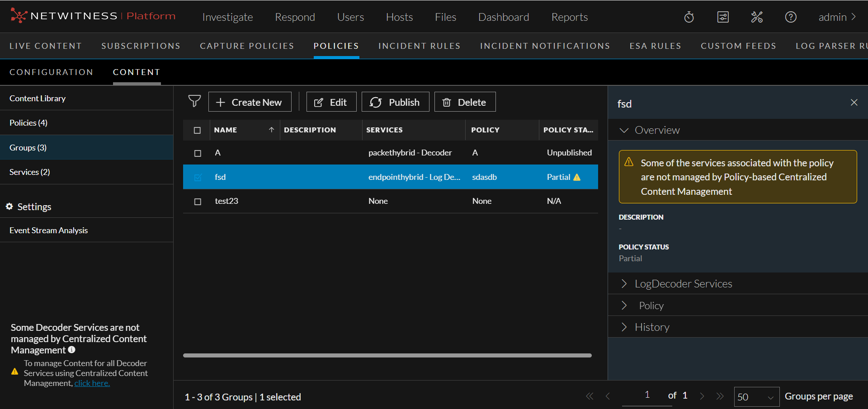Click the Partial status warning triangle icon
This screenshot has height=409, width=868.
click(577, 177)
